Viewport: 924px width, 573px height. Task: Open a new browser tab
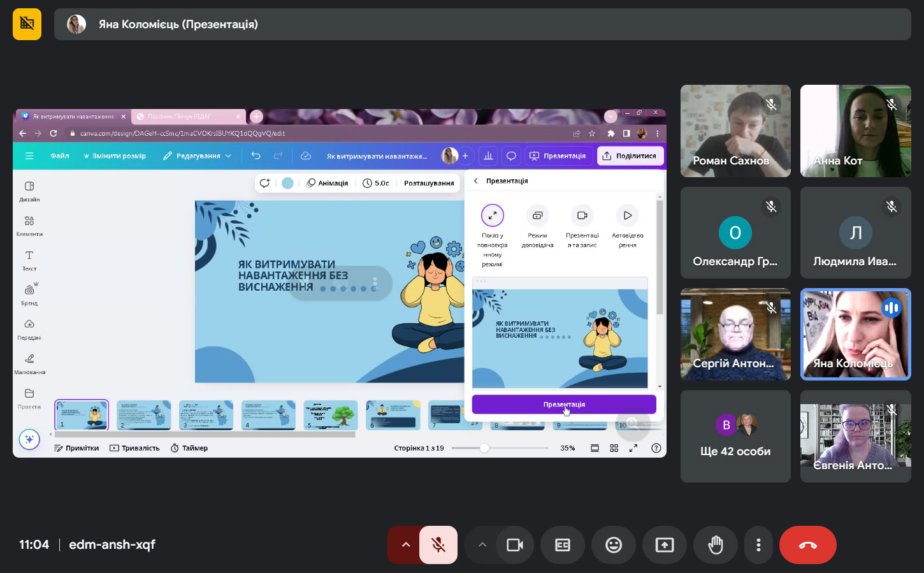tap(256, 117)
